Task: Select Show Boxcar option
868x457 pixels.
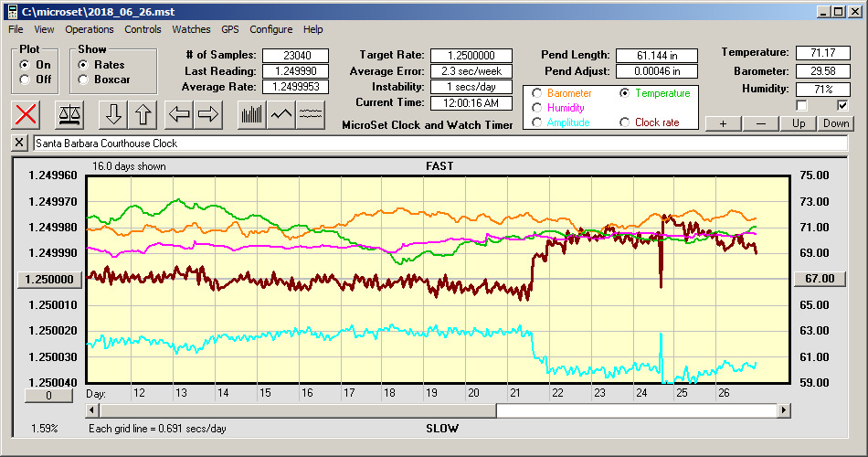Action: [83, 80]
